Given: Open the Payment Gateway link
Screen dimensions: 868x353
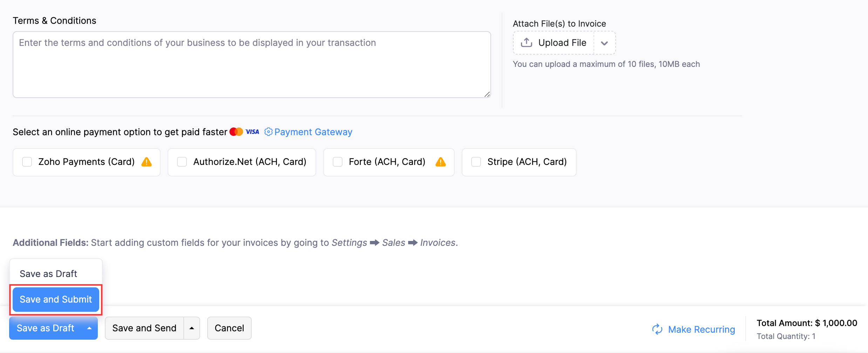Looking at the screenshot, I should pyautogui.click(x=313, y=132).
